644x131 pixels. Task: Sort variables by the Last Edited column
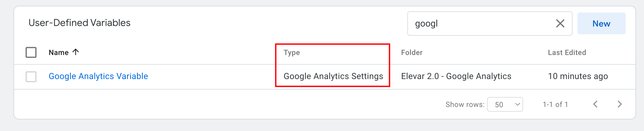pos(567,53)
